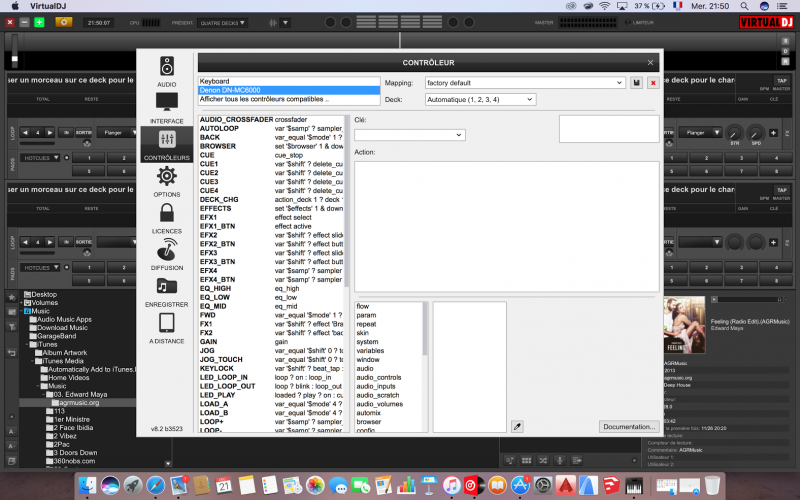Collapse the Music folder in browser tree

coord(21,311)
